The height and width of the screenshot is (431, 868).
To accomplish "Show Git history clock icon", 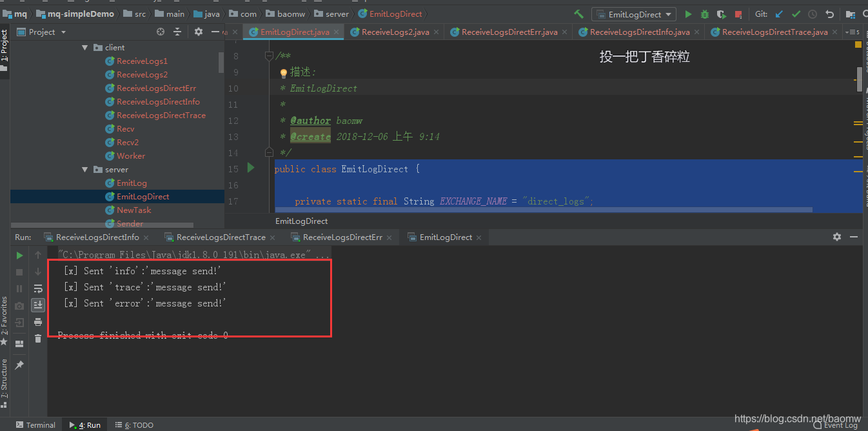I will tap(813, 14).
